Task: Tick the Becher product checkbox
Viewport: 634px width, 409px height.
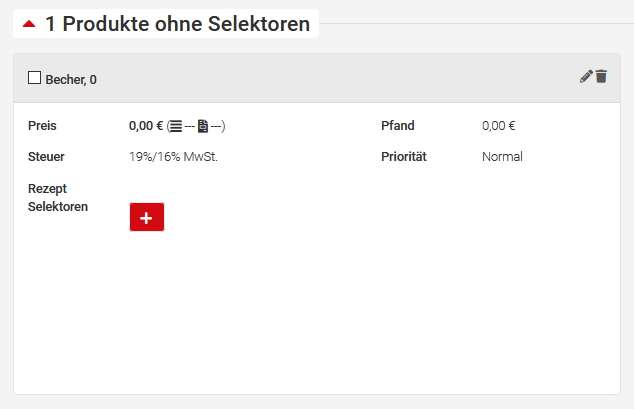Action: point(35,77)
